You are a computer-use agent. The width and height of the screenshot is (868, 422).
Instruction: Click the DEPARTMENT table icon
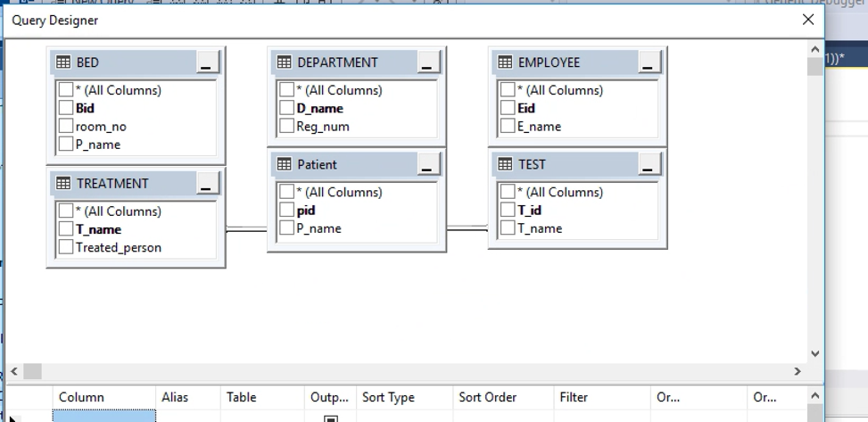[284, 62]
